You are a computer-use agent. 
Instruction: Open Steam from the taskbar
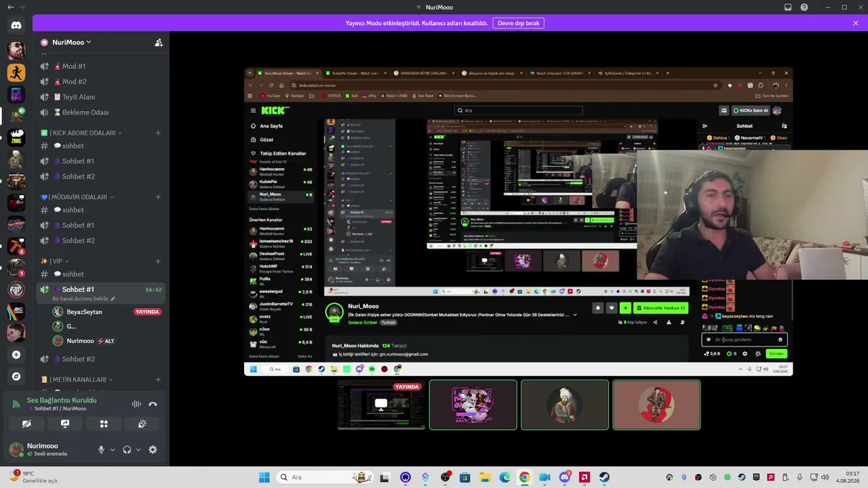click(604, 477)
